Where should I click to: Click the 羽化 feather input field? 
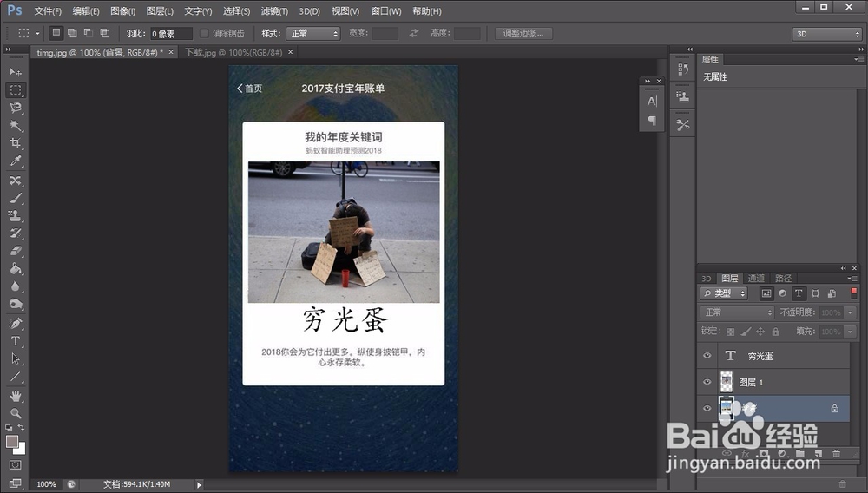tap(172, 34)
